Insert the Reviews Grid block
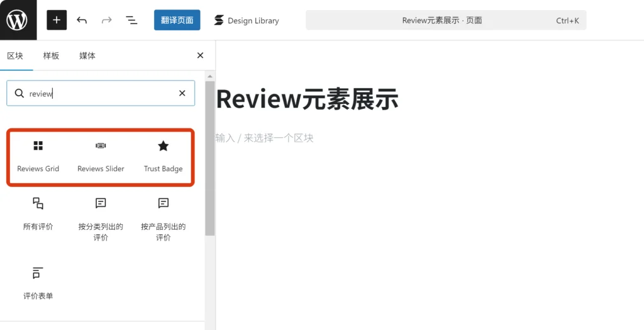 pos(38,156)
